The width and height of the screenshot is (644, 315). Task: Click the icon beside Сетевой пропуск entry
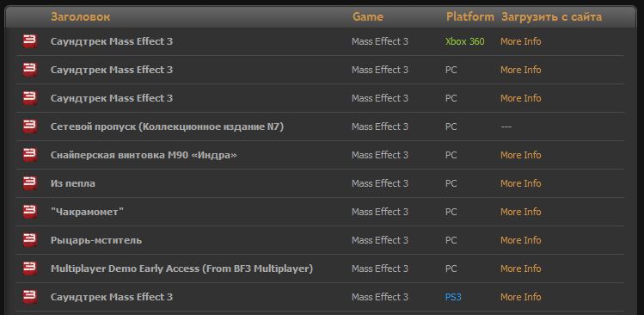click(x=30, y=127)
